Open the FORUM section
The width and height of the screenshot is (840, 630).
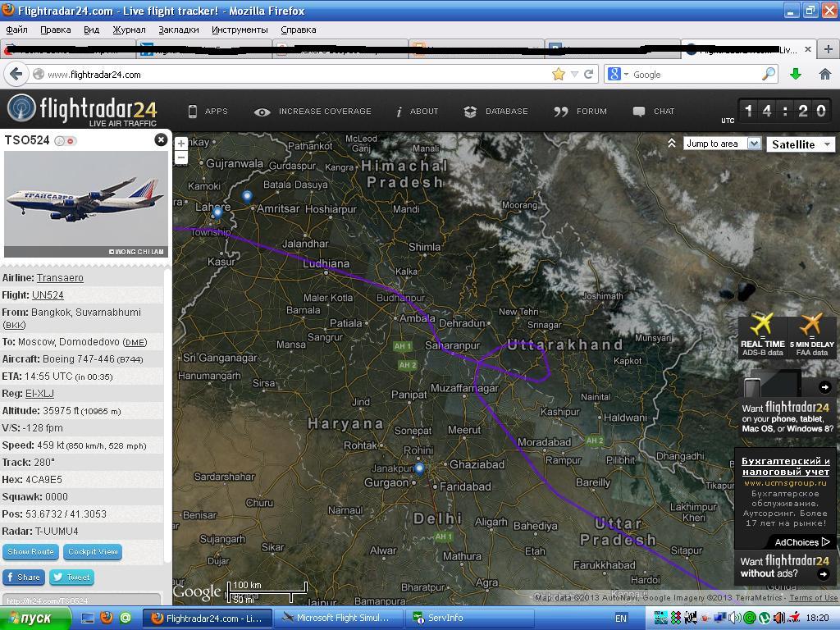[x=580, y=112]
